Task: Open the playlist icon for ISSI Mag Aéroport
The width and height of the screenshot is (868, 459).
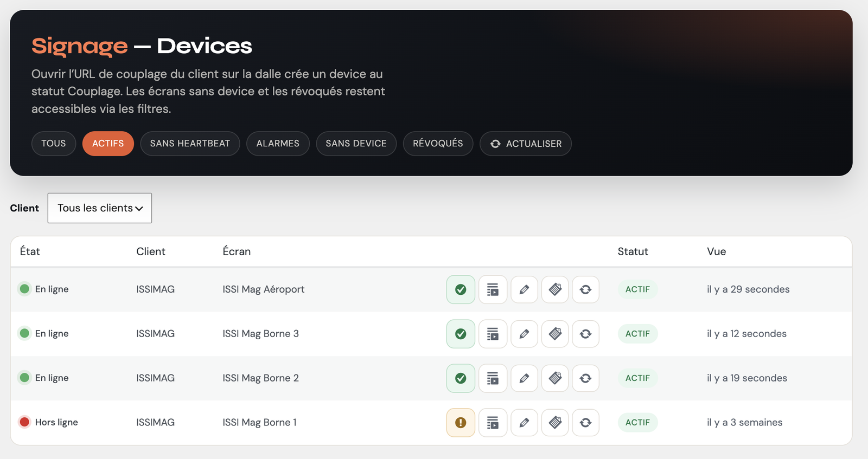Action: click(x=493, y=289)
